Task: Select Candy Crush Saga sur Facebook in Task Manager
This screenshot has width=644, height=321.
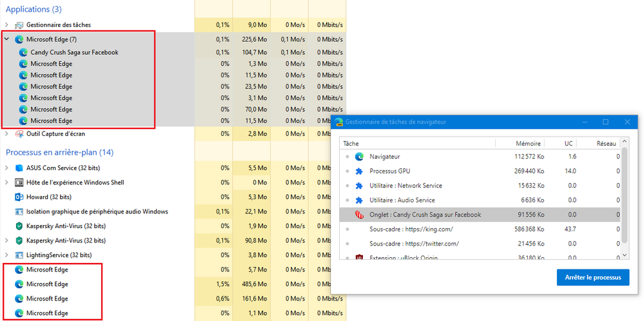Action: (x=74, y=53)
